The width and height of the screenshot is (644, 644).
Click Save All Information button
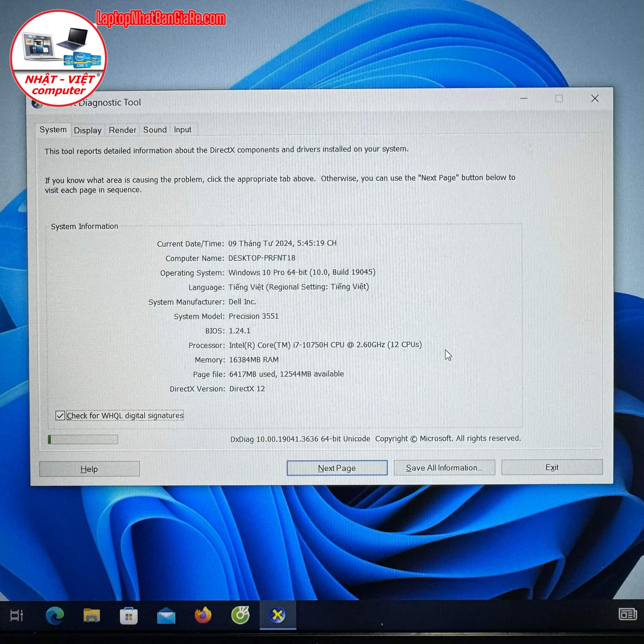click(444, 468)
